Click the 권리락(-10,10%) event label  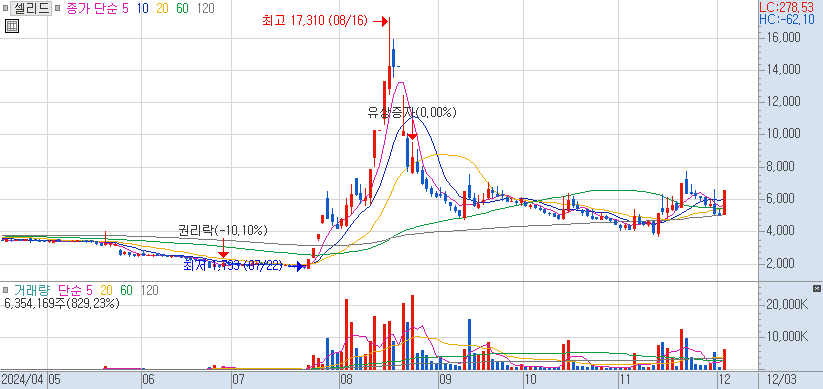[223, 230]
